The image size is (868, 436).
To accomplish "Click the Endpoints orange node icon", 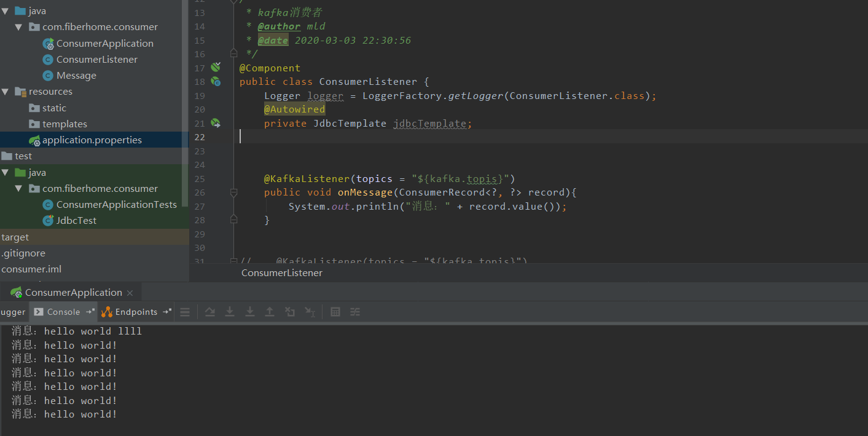I will (107, 312).
